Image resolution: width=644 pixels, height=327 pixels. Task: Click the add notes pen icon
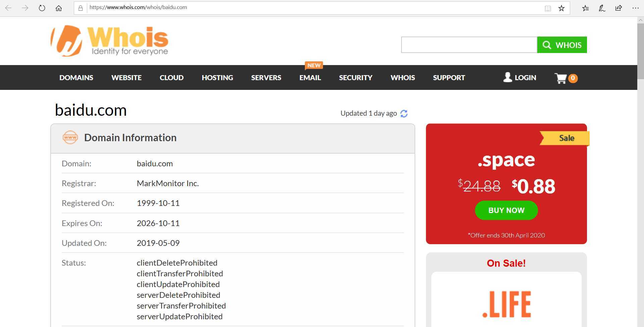[x=602, y=8]
